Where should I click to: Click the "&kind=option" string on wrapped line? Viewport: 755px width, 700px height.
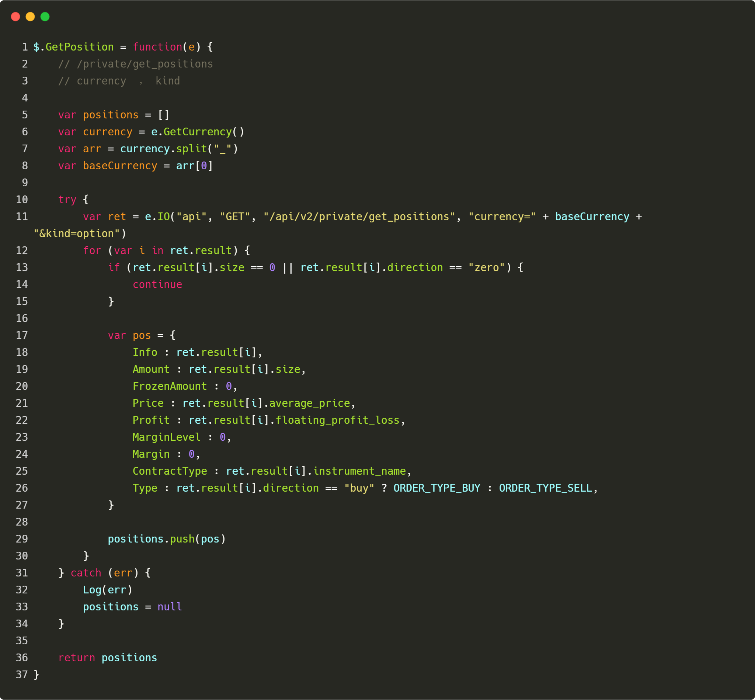(x=77, y=234)
